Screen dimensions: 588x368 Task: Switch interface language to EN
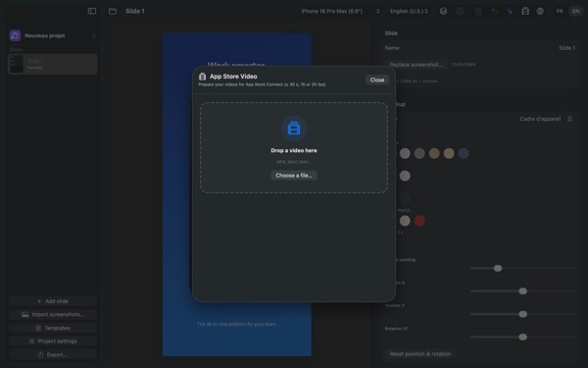pos(575,11)
